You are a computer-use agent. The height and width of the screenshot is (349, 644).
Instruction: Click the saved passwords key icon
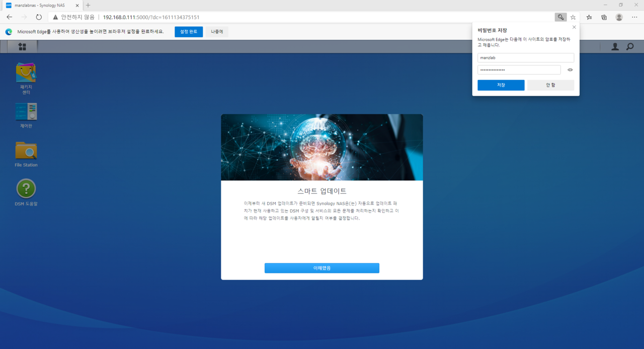tap(560, 17)
